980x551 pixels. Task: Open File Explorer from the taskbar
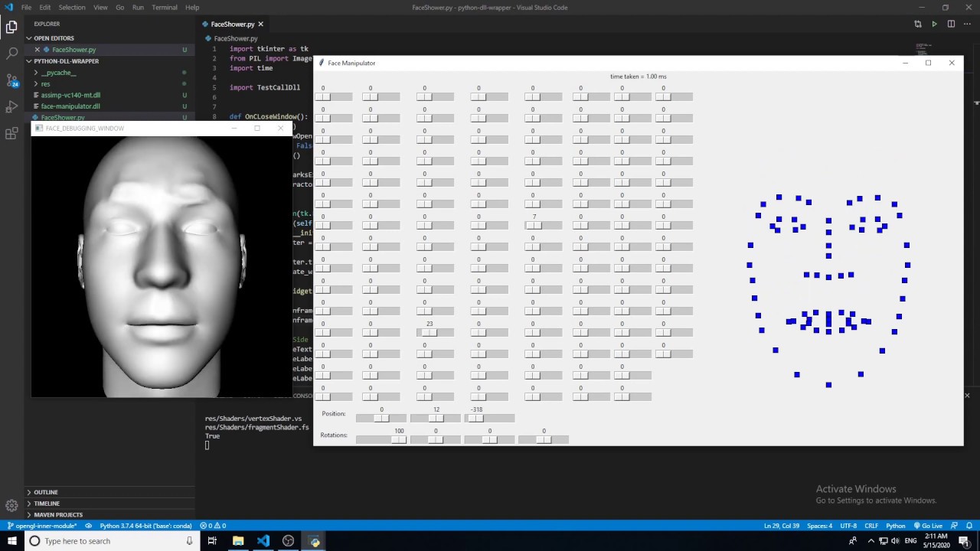click(238, 541)
